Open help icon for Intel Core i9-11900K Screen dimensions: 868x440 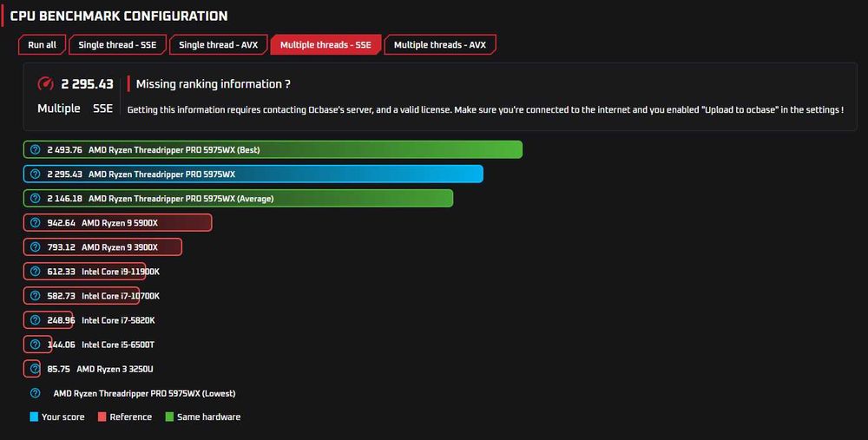(35, 271)
